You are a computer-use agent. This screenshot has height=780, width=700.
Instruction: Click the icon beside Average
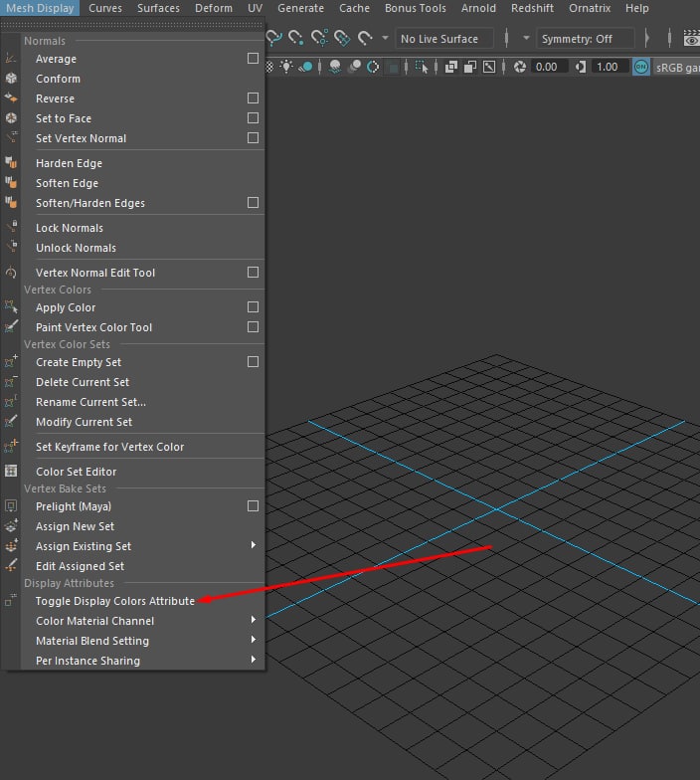tap(10, 58)
